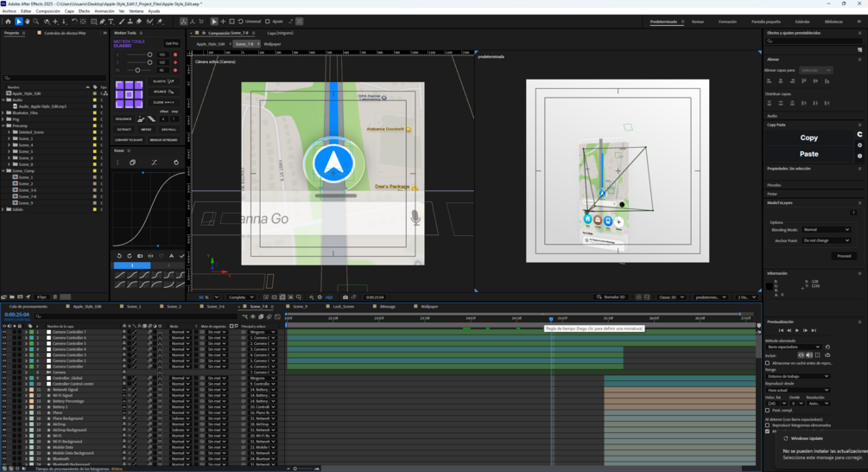Viewport: 868px width, 472px height.
Task: Jump to first frame in preview panel
Action: pyautogui.click(x=781, y=330)
